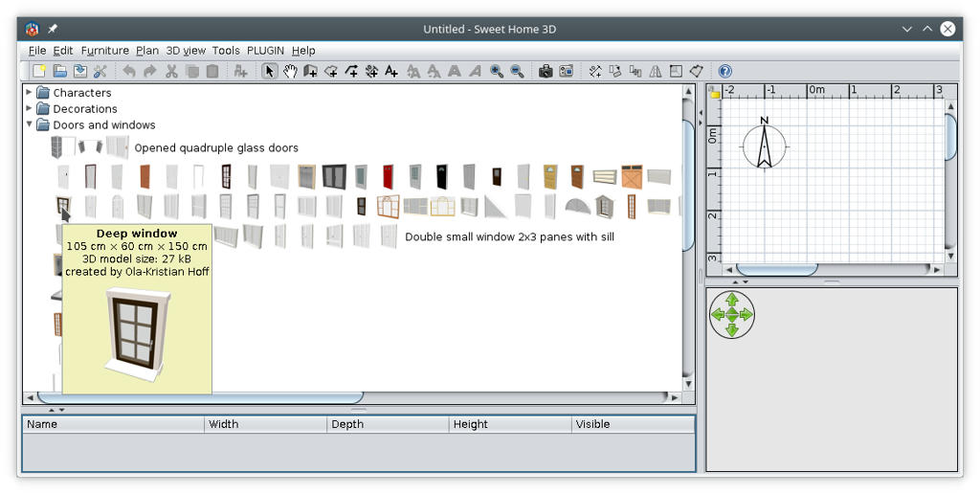Create a new home with the toolbar icon

coord(39,71)
